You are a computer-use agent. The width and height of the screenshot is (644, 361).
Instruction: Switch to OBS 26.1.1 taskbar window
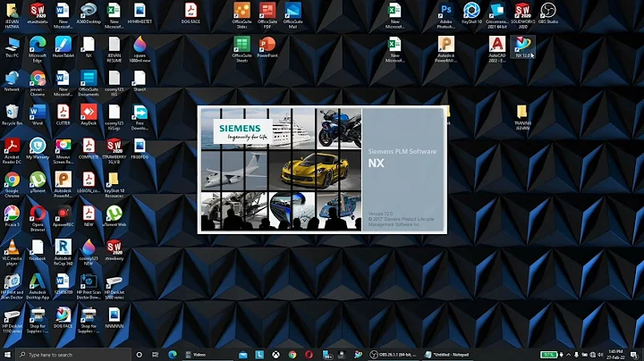click(394, 355)
